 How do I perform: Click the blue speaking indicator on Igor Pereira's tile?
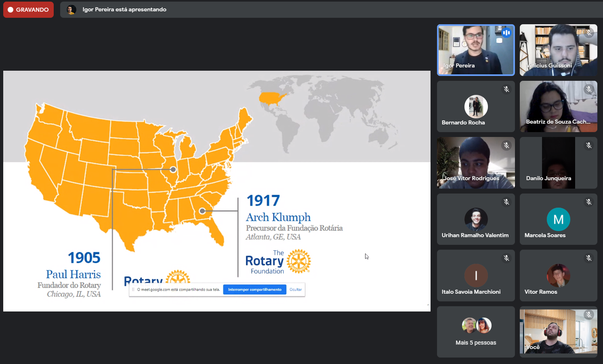pos(506,33)
